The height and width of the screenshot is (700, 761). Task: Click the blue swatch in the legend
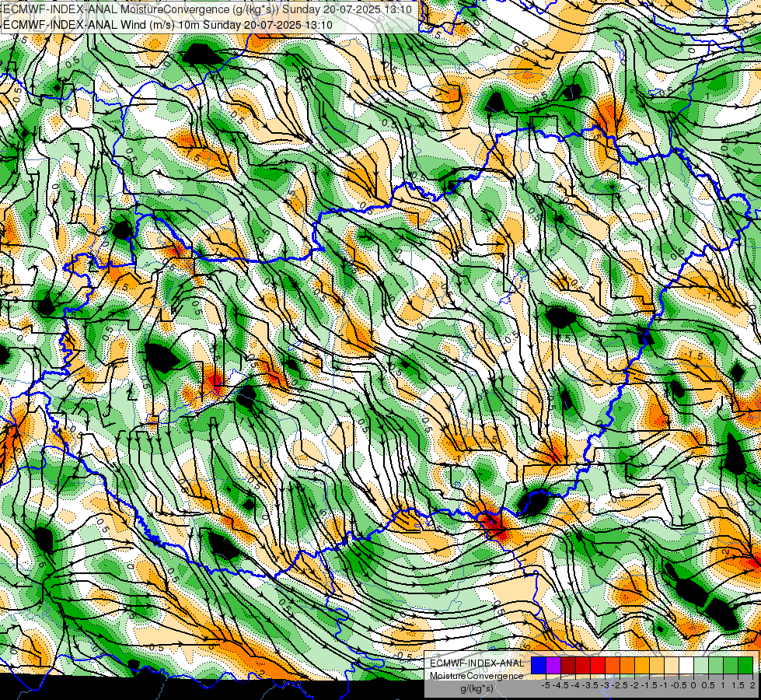pyautogui.click(x=539, y=665)
